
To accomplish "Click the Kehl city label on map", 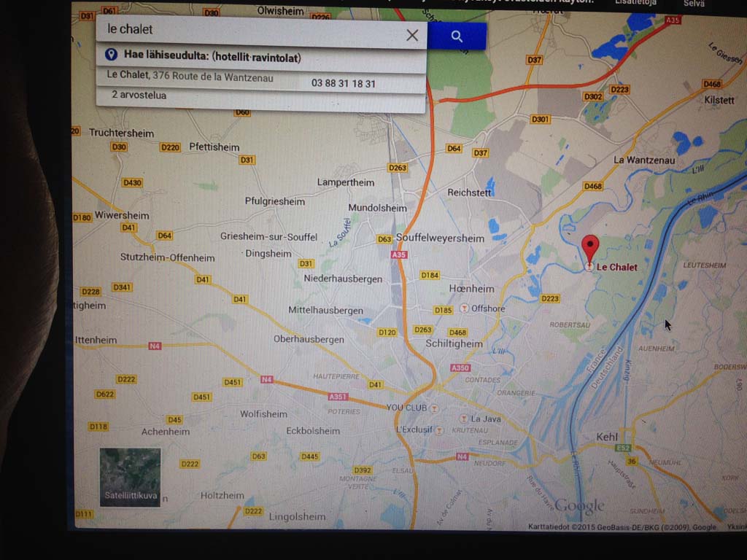I will point(607,436).
